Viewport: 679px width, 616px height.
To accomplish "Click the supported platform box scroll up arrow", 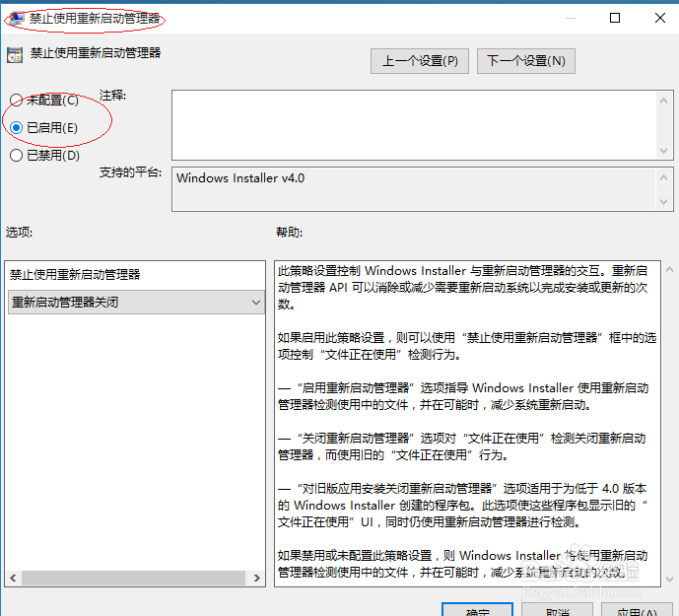I will tap(663, 177).
